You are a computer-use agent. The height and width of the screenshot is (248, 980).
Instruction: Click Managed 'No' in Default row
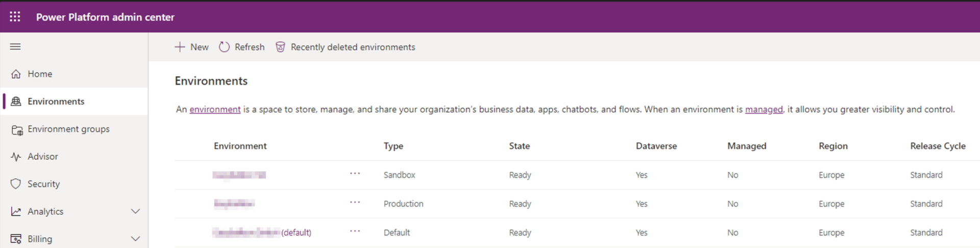click(732, 233)
